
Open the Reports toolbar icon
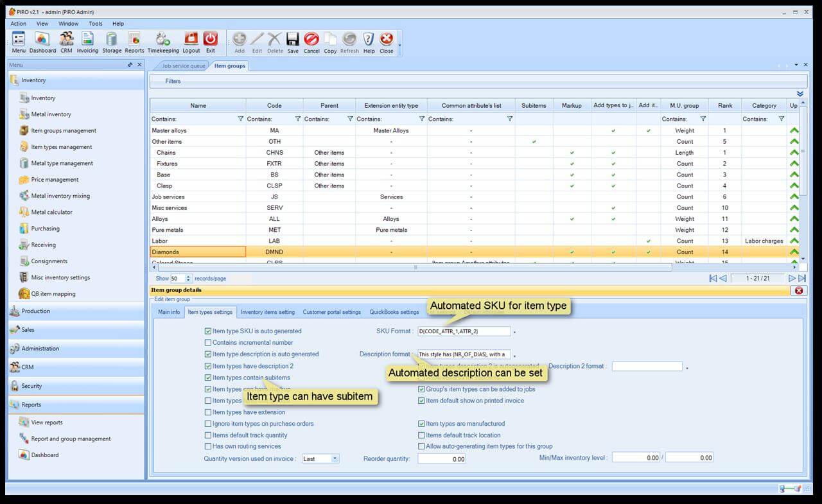pyautogui.click(x=134, y=42)
